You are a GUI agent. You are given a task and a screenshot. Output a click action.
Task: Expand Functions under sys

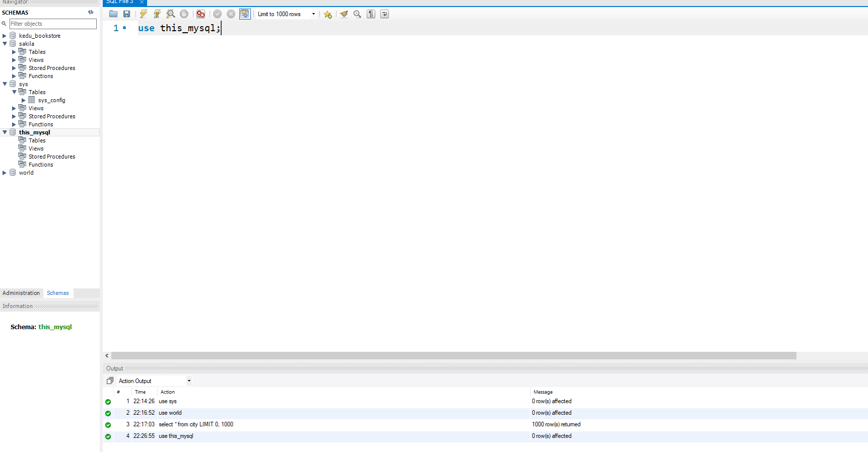coord(14,124)
